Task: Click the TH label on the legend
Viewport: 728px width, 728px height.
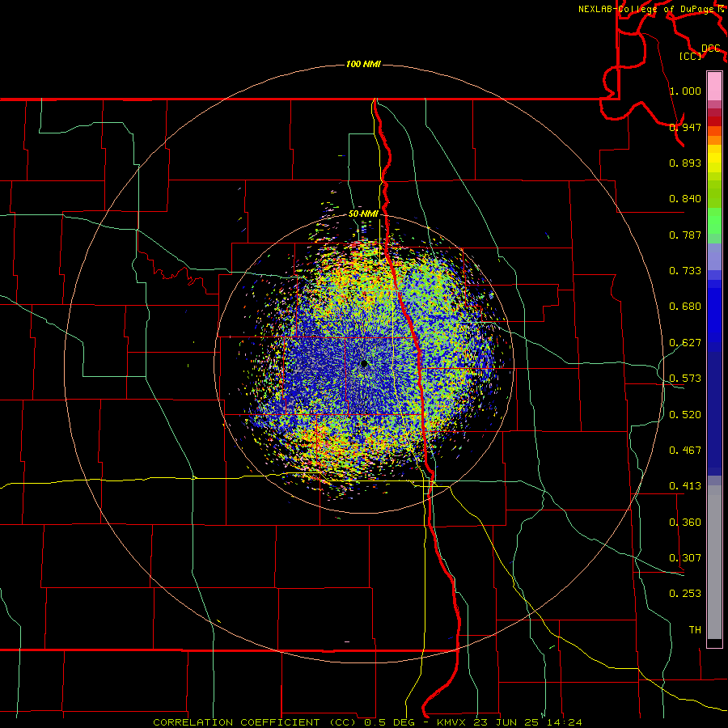Action: 695,630
